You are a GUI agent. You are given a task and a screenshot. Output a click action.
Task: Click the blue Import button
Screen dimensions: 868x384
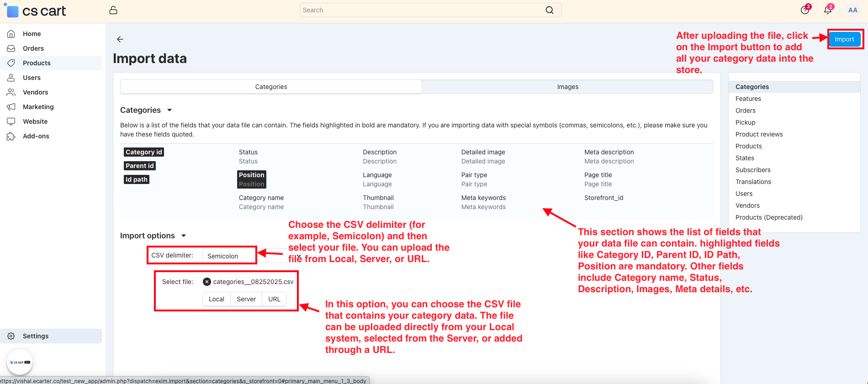(844, 39)
